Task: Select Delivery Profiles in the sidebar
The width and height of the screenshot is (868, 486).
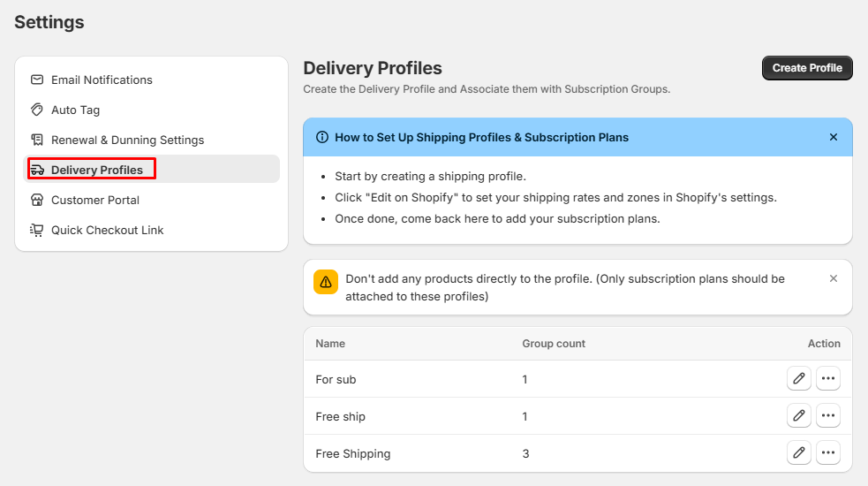Action: pyautogui.click(x=96, y=170)
